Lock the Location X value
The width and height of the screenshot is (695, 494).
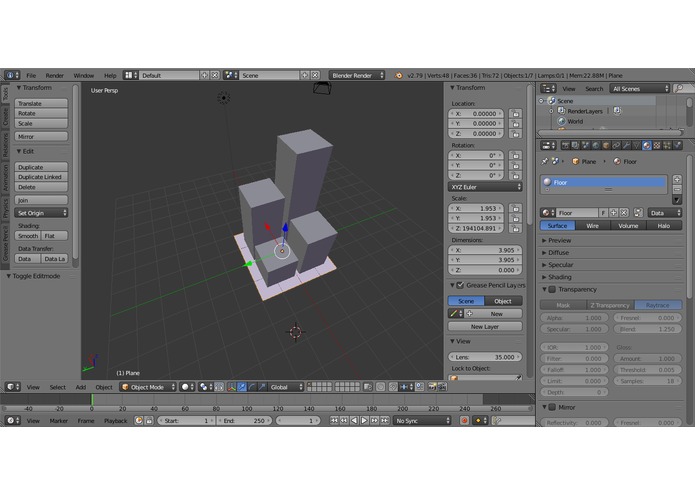point(515,113)
